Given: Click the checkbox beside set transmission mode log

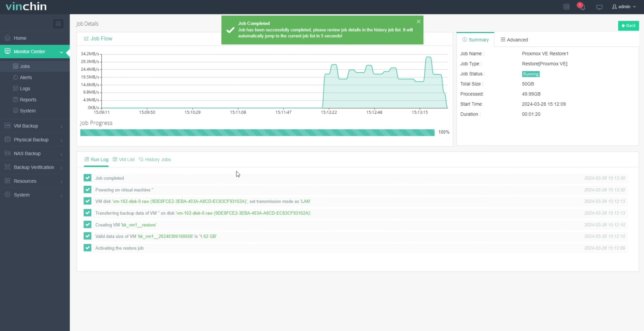Looking at the screenshot, I should coord(87,201).
